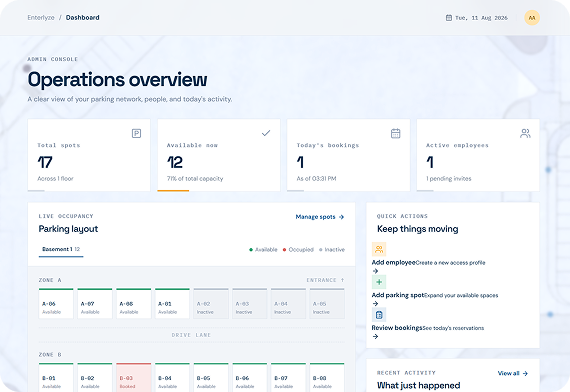Click the orange Add employee icon
The height and width of the screenshot is (392, 570).
pos(379,249)
